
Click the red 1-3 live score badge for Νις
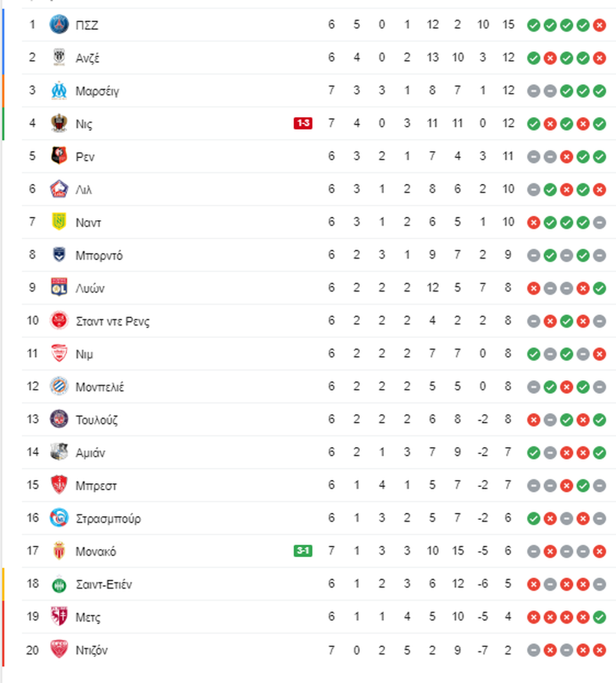[x=303, y=123]
